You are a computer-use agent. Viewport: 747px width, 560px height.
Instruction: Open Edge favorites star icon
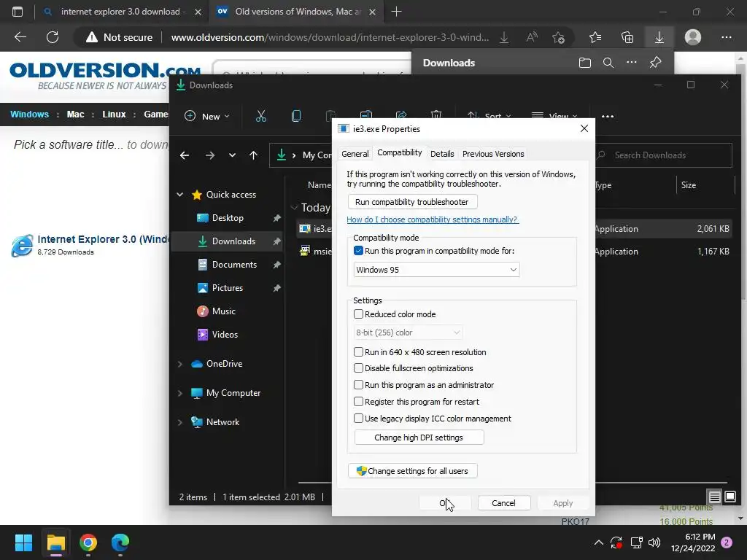pos(595,37)
